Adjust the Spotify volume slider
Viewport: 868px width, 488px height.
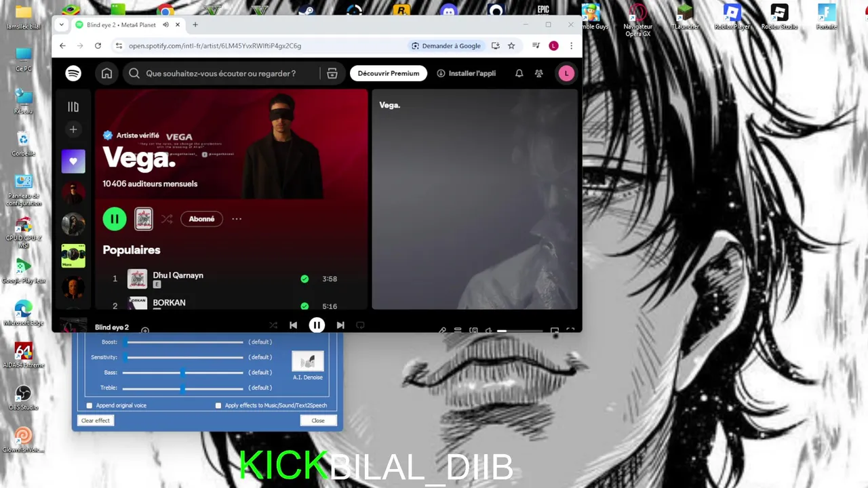520,331
